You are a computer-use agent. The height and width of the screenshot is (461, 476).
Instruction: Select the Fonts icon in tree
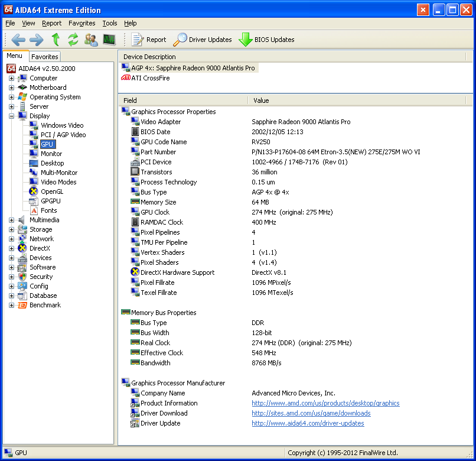coord(34,210)
